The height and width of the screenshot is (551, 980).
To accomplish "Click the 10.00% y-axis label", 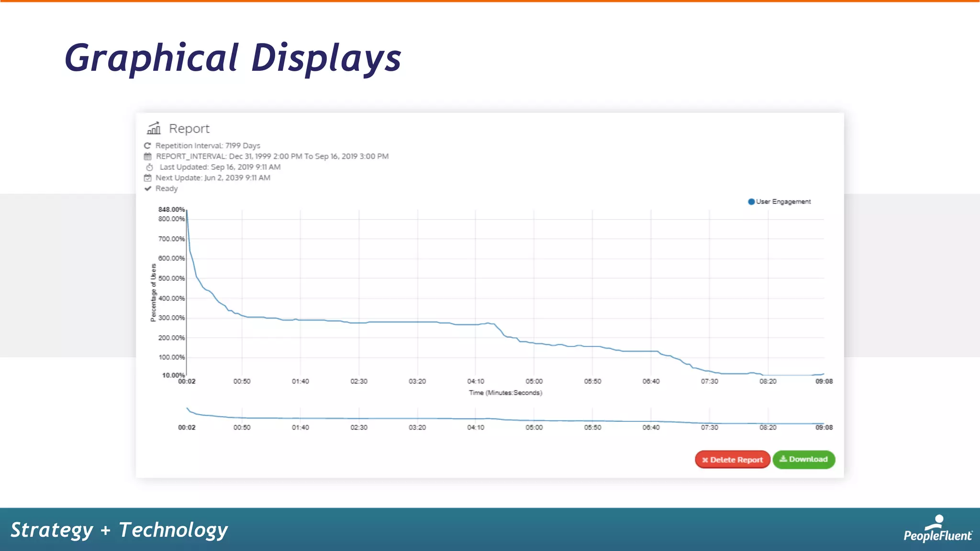I will [x=173, y=375].
